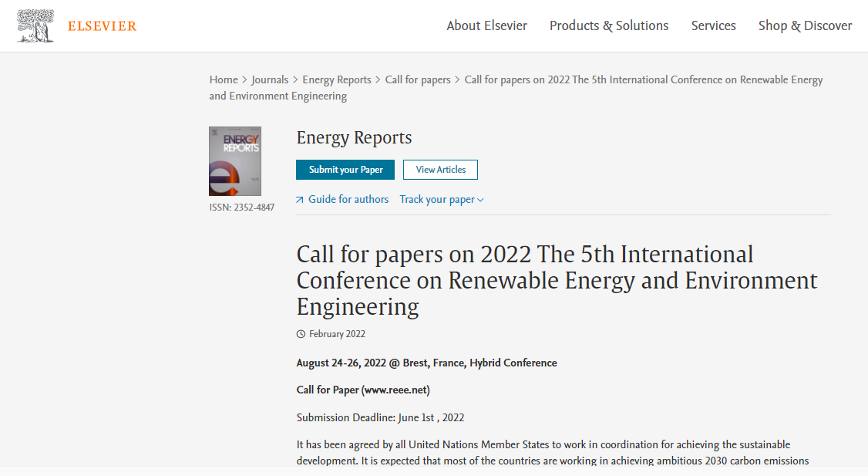This screenshot has width=868, height=476.
Task: Open the Journals breadcrumb link
Action: coord(270,79)
